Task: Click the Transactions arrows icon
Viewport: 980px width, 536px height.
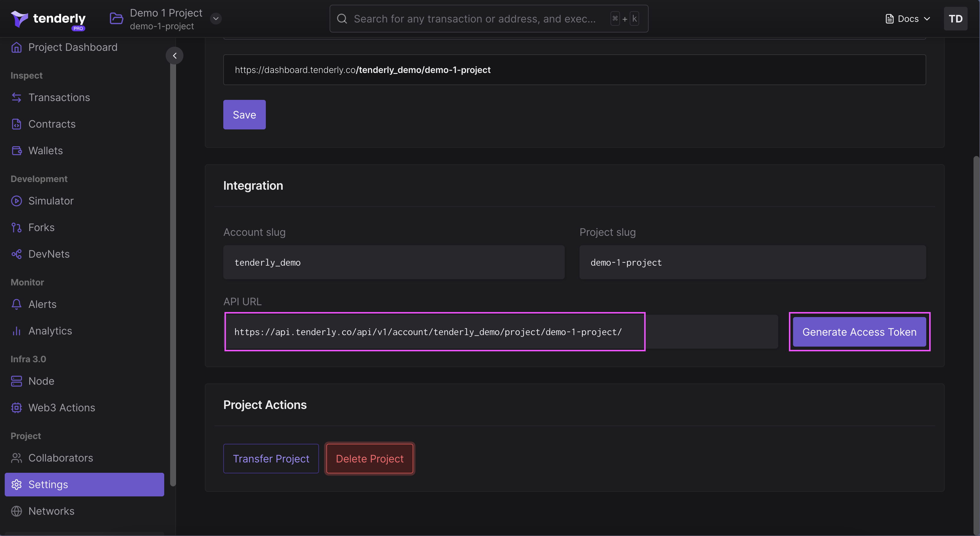Action: click(x=16, y=98)
